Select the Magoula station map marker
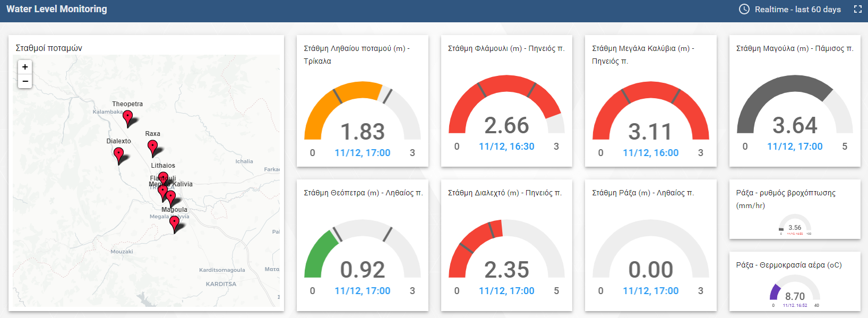 (x=174, y=224)
